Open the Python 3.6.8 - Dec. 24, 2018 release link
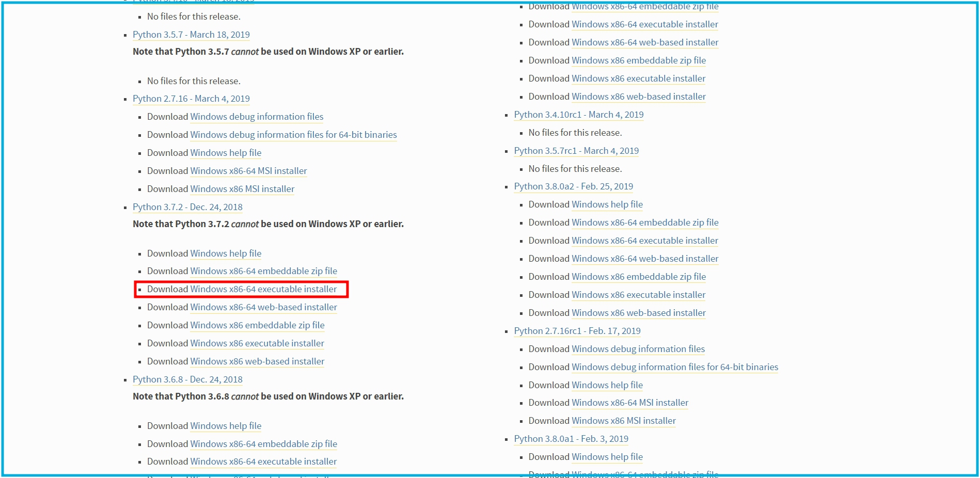This screenshot has width=980, height=478. [x=187, y=379]
